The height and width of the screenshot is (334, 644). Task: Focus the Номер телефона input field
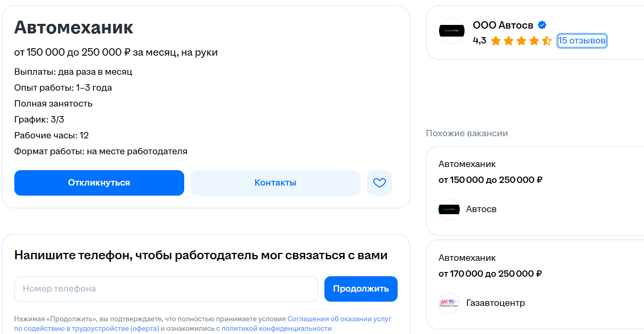click(166, 289)
